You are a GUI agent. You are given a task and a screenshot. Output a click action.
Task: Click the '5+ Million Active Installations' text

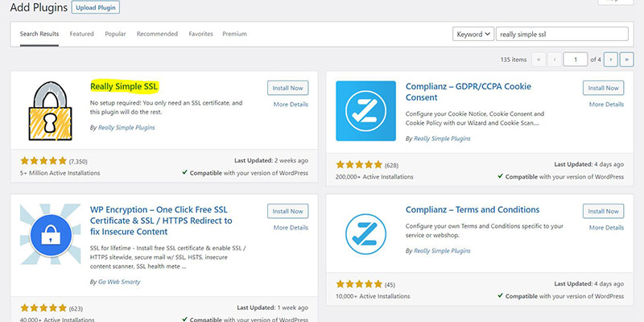60,173
